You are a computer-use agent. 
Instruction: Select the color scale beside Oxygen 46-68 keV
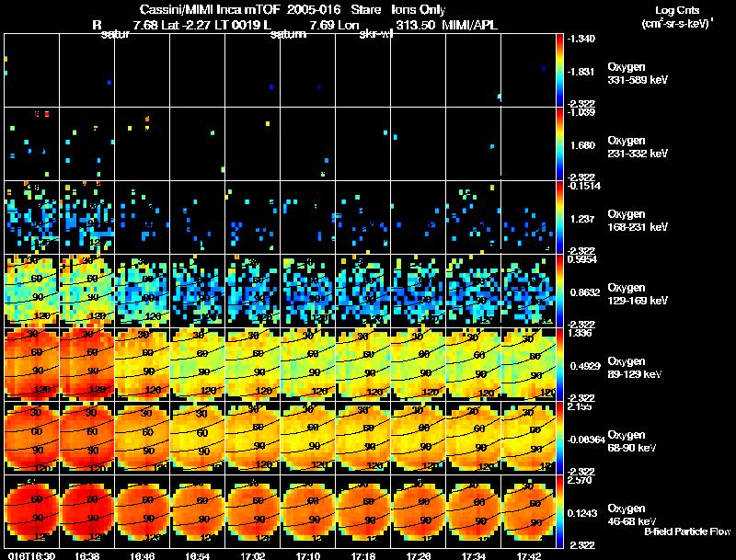click(561, 511)
